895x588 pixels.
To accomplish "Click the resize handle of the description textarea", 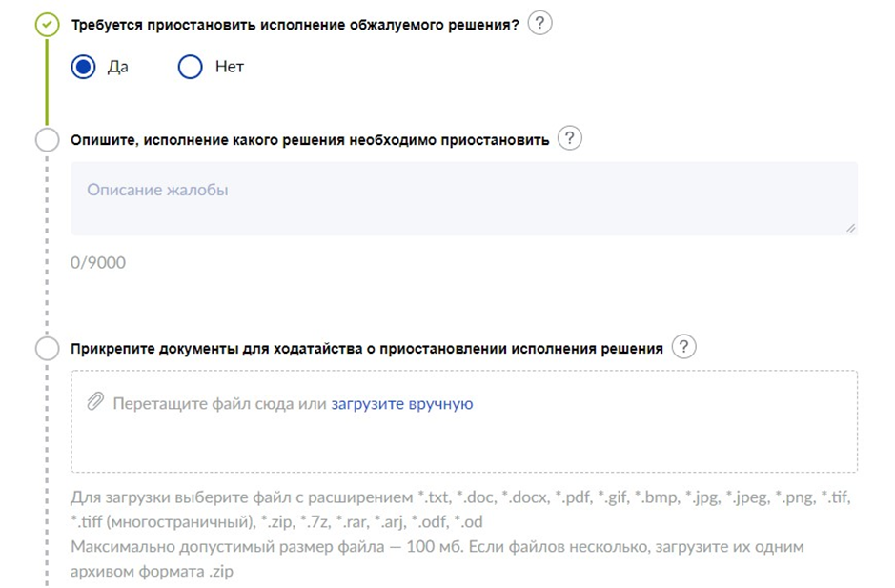I will click(850, 228).
